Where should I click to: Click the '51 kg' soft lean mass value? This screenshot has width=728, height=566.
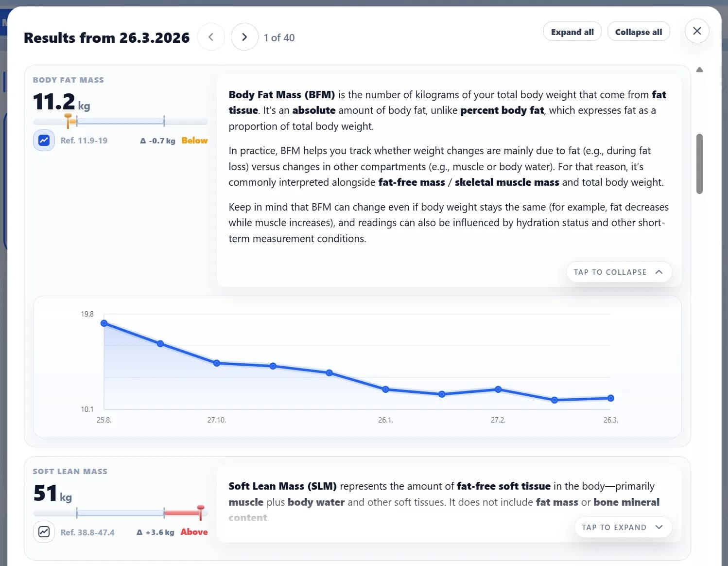coord(52,494)
